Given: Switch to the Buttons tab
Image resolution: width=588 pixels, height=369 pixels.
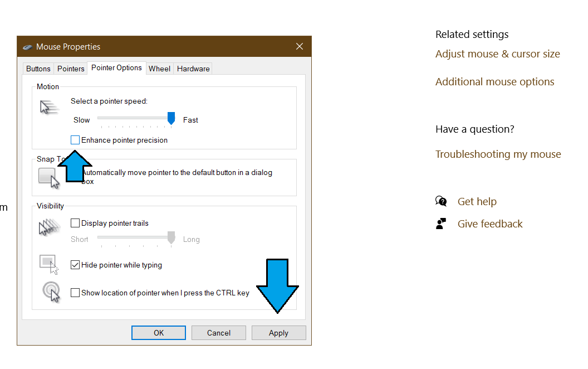Looking at the screenshot, I should pos(38,69).
